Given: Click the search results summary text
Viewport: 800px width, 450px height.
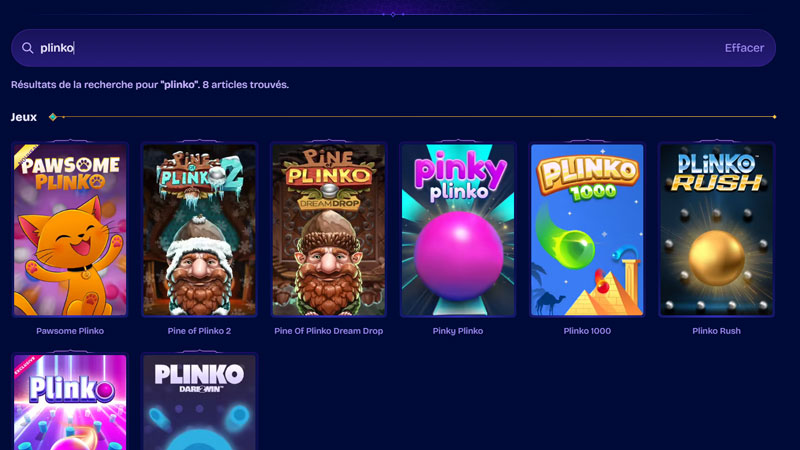Looking at the screenshot, I should [150, 85].
